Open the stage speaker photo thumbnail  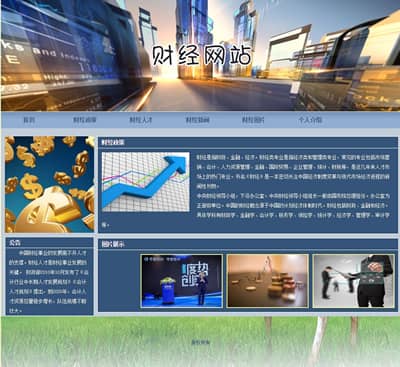coord(182,281)
